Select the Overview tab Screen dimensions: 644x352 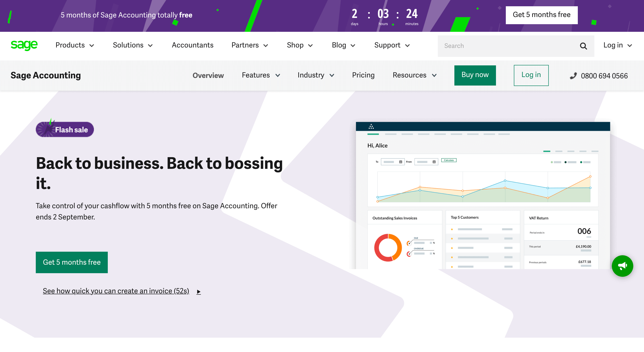[x=208, y=75]
